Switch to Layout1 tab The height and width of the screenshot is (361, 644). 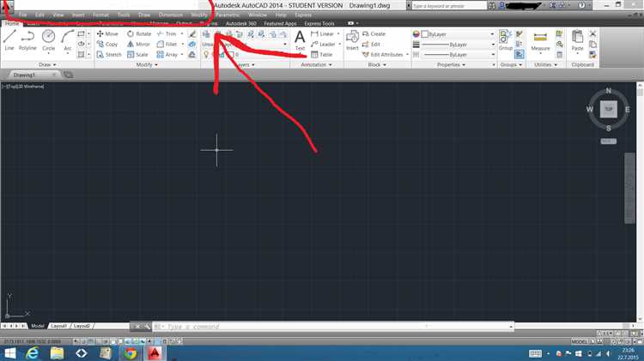pyautogui.click(x=58, y=326)
